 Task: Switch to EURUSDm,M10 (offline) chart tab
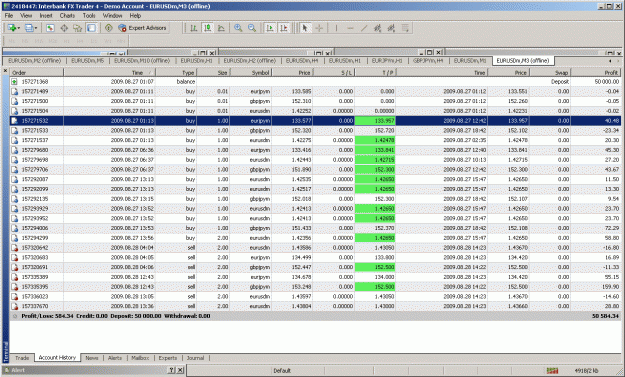tap(142, 61)
